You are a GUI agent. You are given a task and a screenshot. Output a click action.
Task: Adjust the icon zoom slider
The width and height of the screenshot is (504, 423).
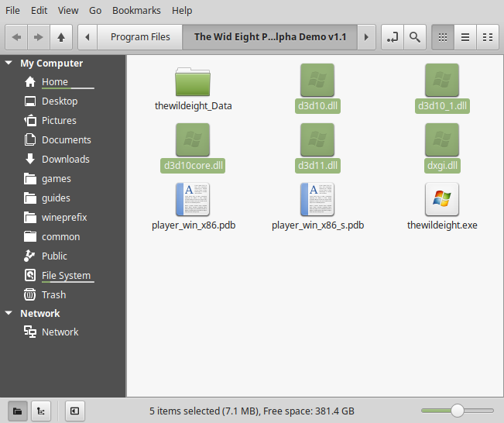457,411
